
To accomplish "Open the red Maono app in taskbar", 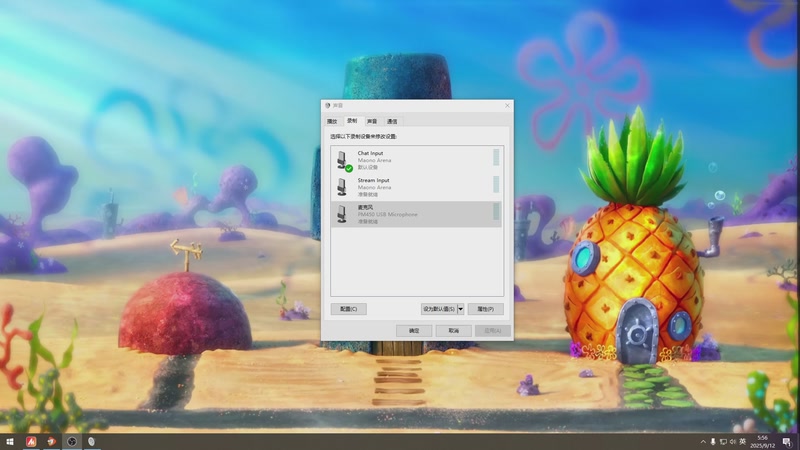I will tap(31, 441).
